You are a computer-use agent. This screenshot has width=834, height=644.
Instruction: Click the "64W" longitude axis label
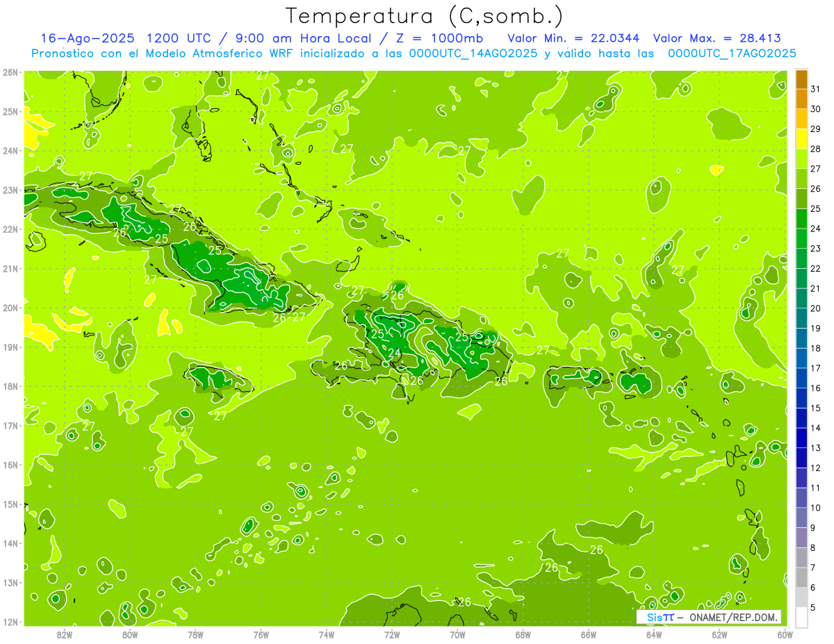[654, 635]
